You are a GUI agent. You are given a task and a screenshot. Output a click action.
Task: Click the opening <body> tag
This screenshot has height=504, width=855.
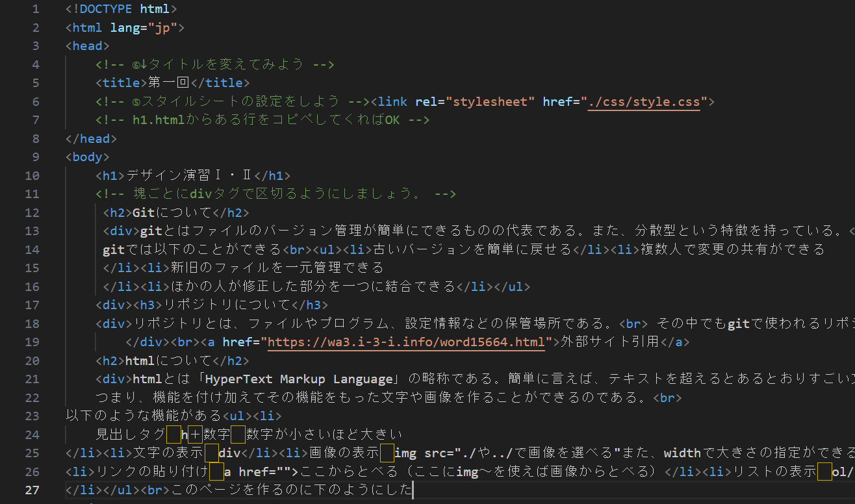pyautogui.click(x=88, y=157)
